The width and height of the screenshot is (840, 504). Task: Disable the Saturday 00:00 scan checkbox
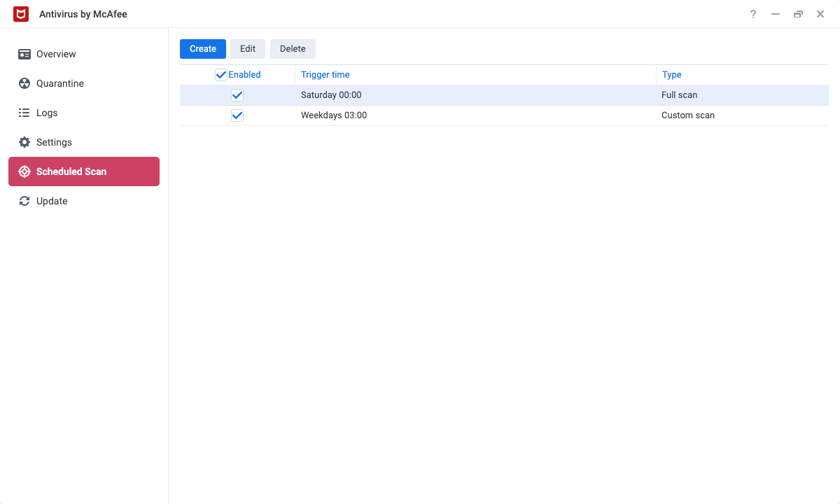click(x=237, y=95)
